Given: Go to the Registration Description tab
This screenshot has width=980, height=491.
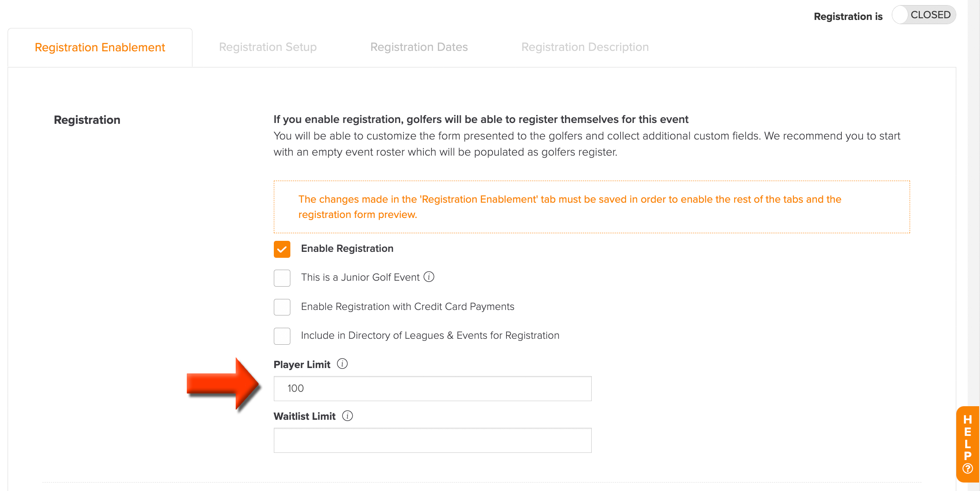Looking at the screenshot, I should click(585, 47).
